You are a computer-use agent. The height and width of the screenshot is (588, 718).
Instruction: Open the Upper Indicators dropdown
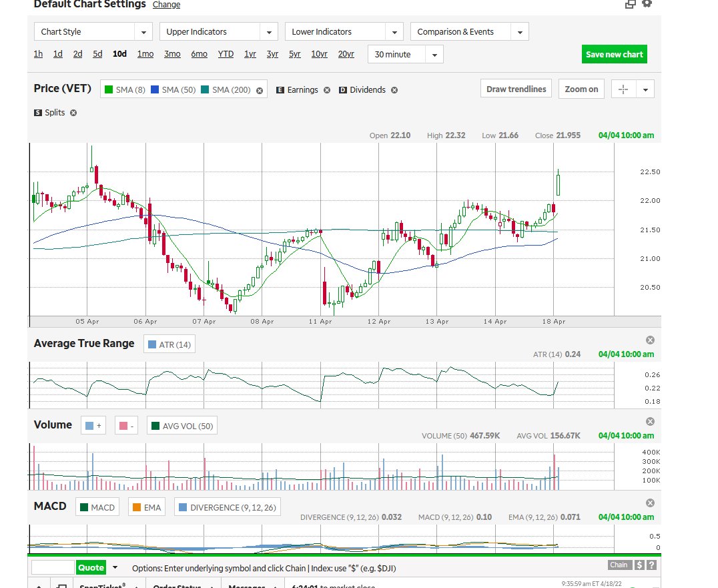pyautogui.click(x=218, y=31)
